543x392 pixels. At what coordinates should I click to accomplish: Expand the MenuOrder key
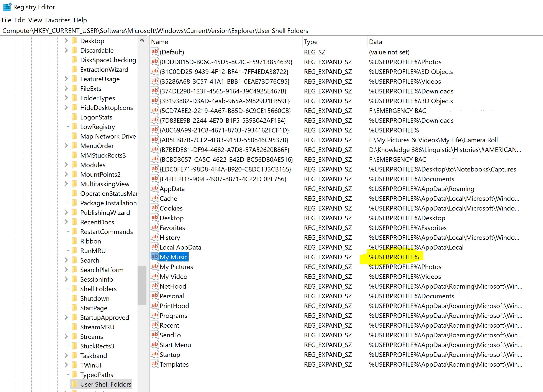(66, 146)
